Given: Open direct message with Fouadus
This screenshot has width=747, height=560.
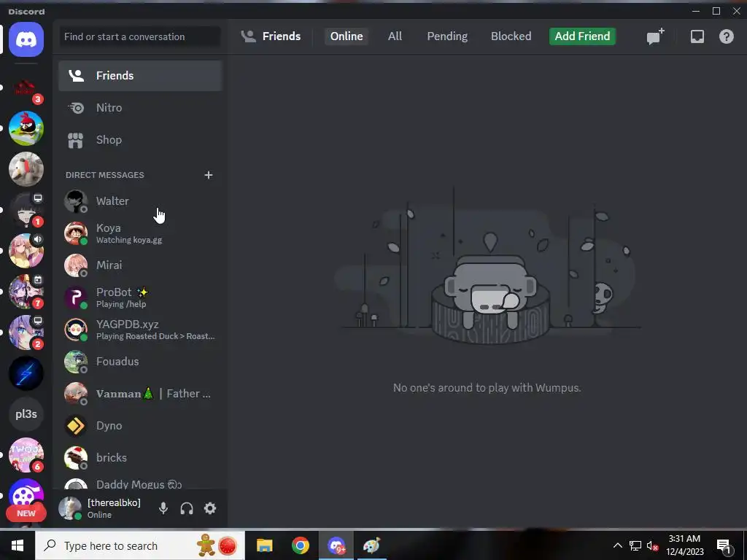Looking at the screenshot, I should pyautogui.click(x=140, y=362).
